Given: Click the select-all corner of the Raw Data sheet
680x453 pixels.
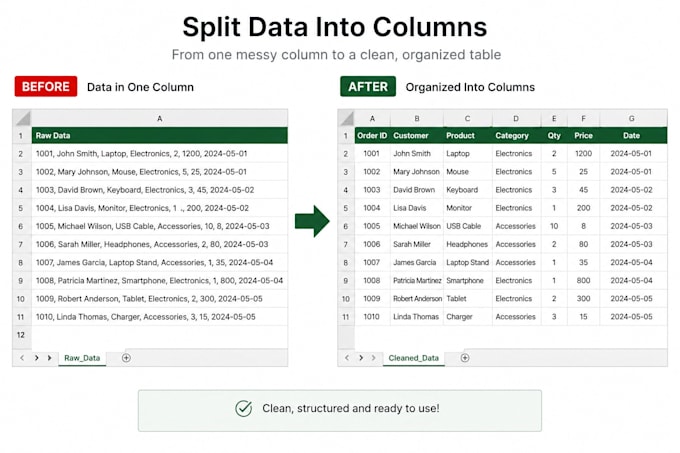Looking at the screenshot, I should [22, 118].
